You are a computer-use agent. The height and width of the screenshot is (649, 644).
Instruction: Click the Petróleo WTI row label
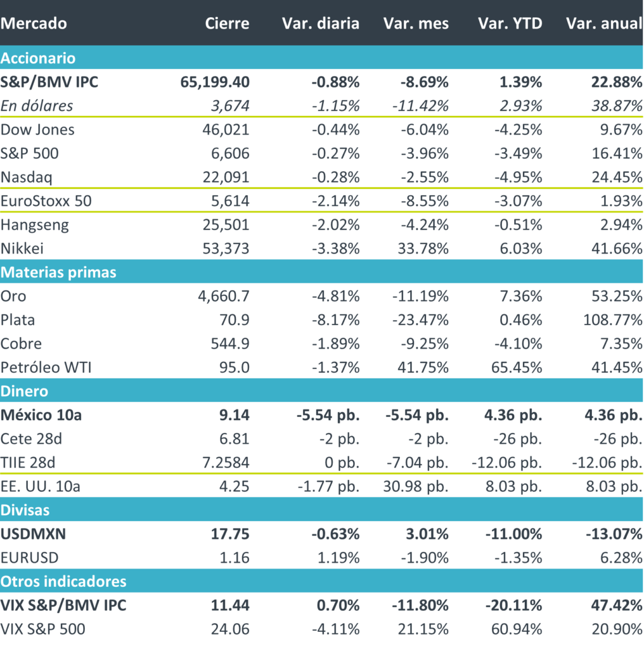click(46, 368)
